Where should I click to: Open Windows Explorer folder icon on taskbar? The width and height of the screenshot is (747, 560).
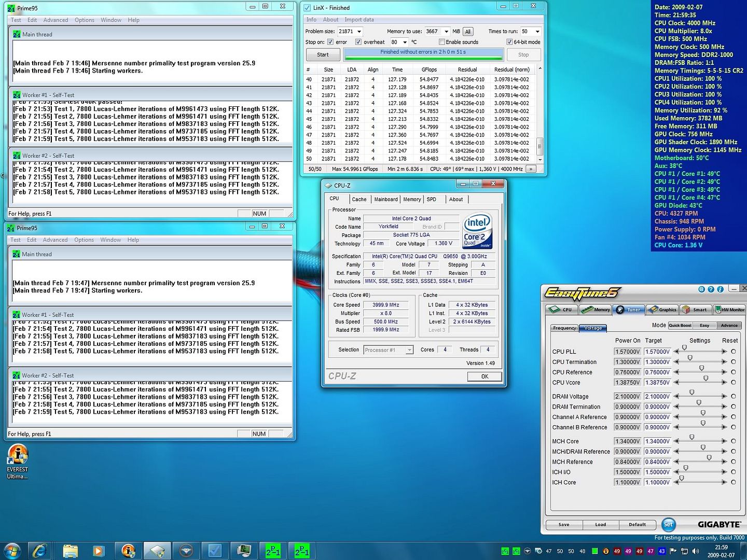point(70,550)
